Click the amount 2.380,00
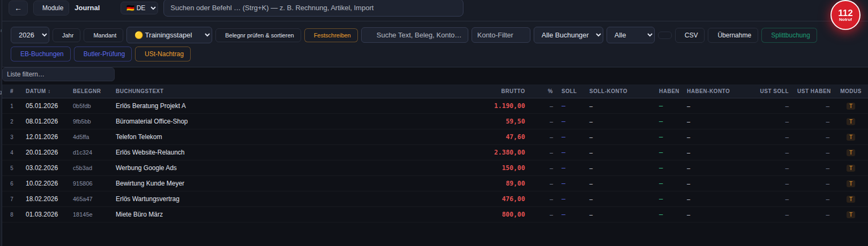 click(510, 152)
